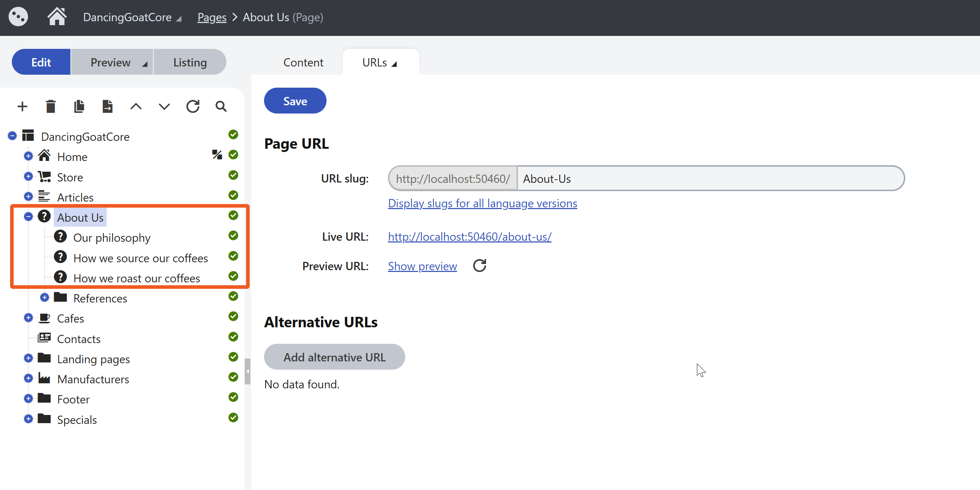The width and height of the screenshot is (980, 490).
Task: Collapse the About Us tree node
Action: [x=28, y=217]
